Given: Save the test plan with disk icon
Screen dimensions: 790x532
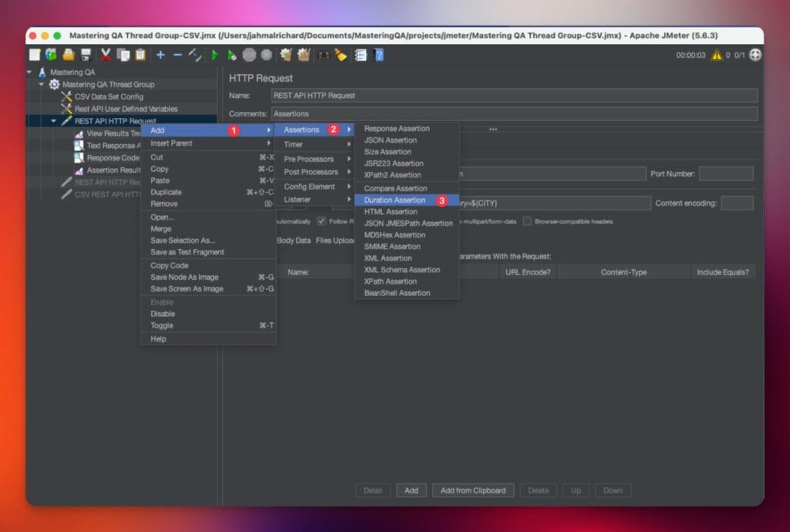Looking at the screenshot, I should (x=86, y=55).
